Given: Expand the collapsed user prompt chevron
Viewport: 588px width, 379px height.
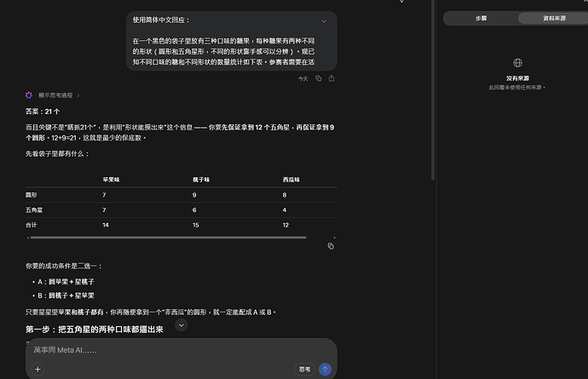Looking at the screenshot, I should (x=324, y=21).
